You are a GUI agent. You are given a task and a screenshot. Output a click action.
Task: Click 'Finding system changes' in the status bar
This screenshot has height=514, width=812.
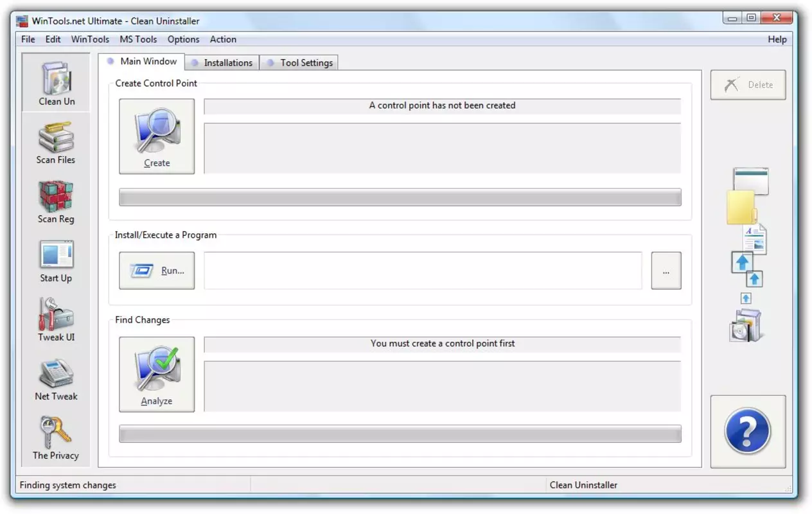[x=68, y=485]
